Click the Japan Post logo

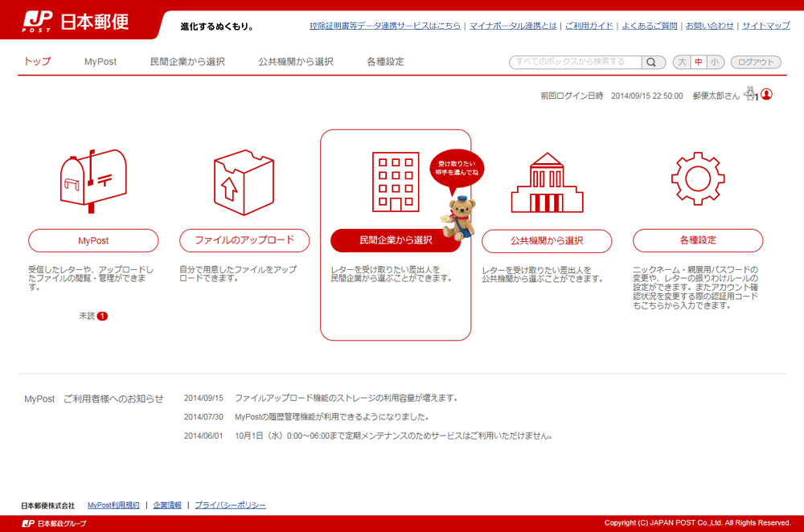pos(76,22)
